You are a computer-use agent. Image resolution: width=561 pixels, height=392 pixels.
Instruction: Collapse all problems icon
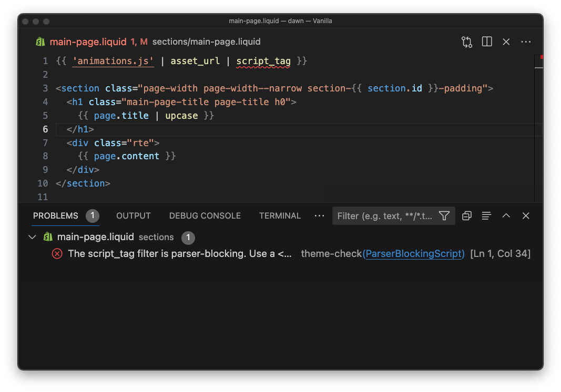(466, 215)
